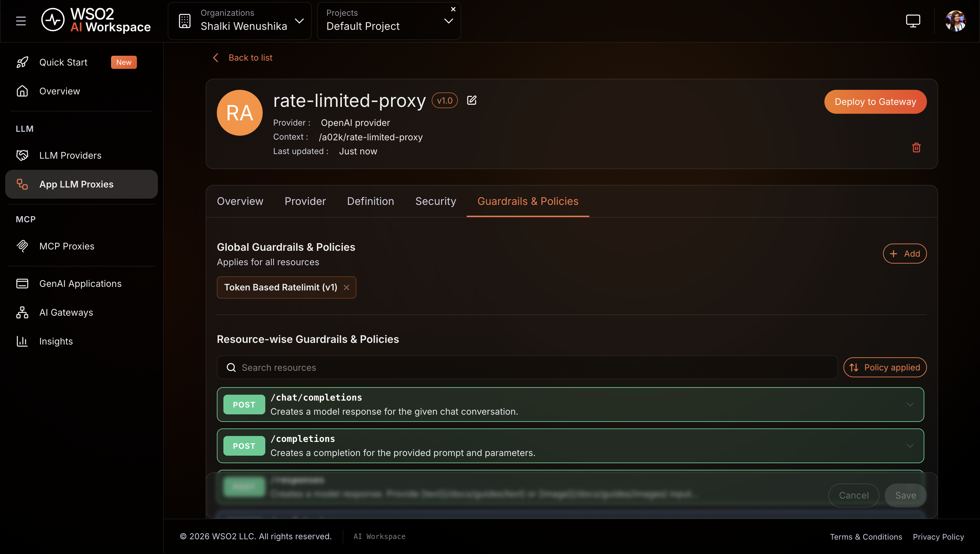Click the monitor display icon in header
The height and width of the screenshot is (554, 980).
[913, 21]
